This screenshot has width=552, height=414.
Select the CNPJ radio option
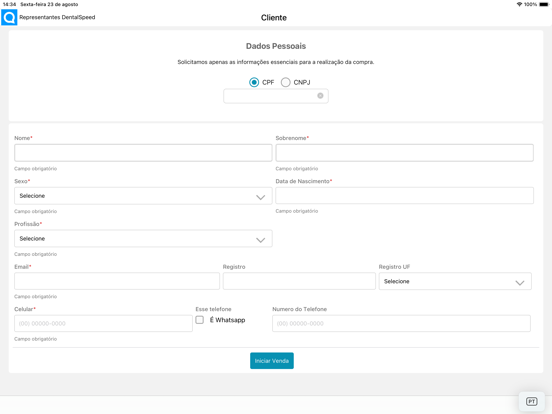pyautogui.click(x=286, y=82)
